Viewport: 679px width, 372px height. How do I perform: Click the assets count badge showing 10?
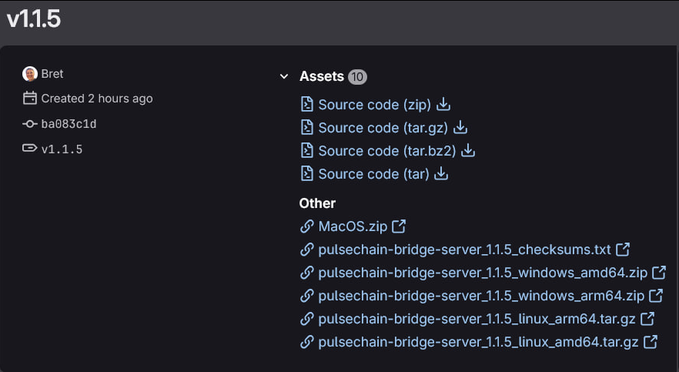[x=357, y=77]
